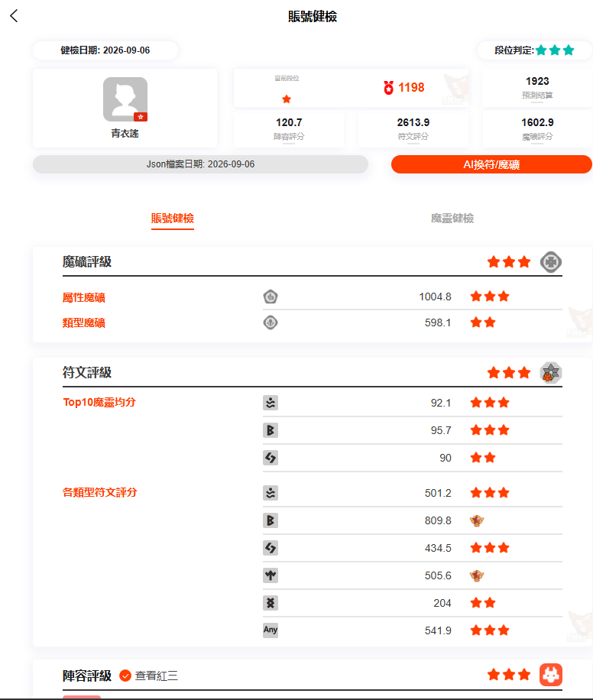Select the 賬號健檢 tab

[x=173, y=219]
